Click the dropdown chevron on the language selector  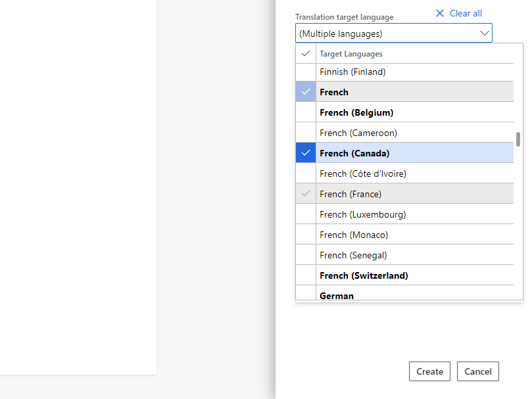tap(485, 33)
